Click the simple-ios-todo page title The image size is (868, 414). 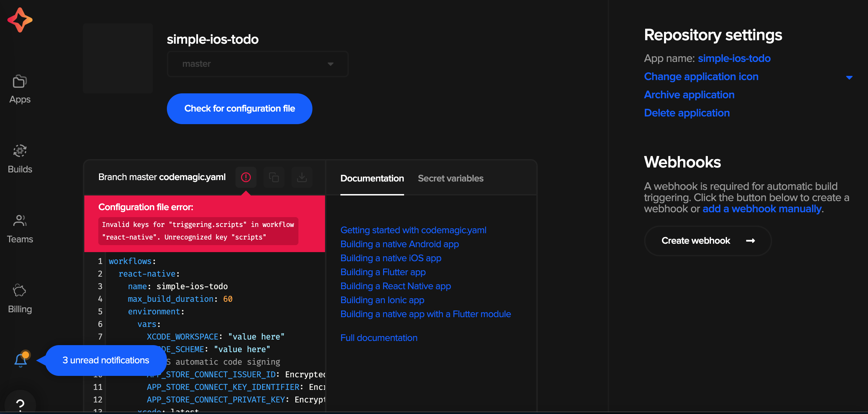213,39
